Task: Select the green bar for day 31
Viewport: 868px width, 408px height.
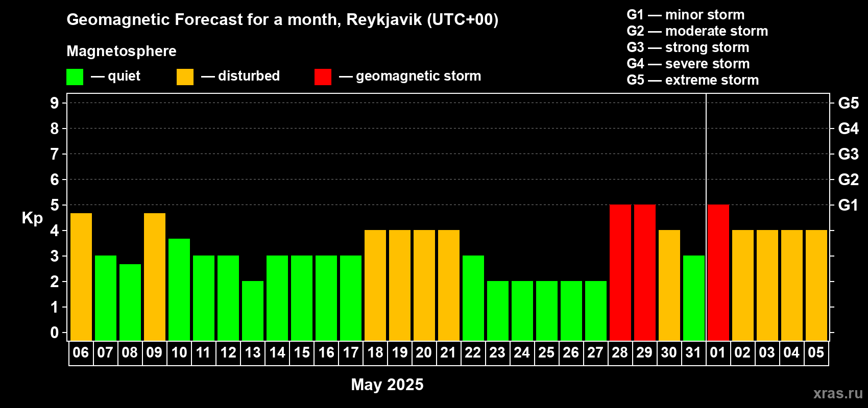Action: 694,298
